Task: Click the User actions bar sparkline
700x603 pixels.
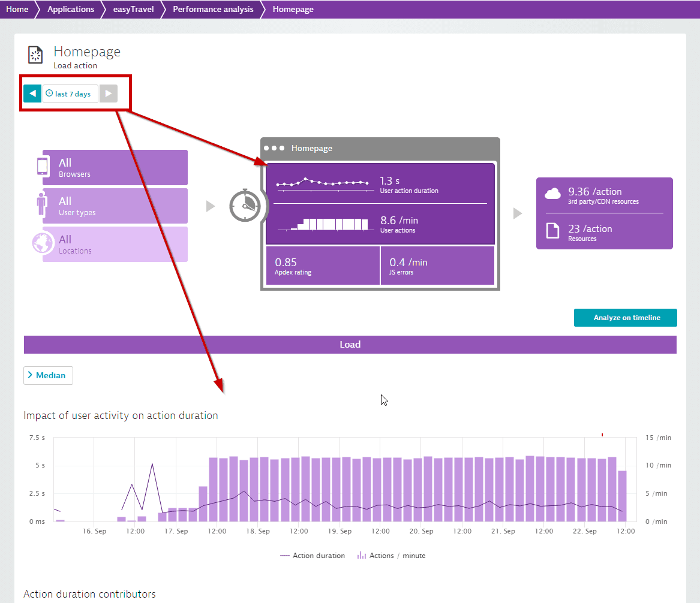Action: [x=326, y=224]
